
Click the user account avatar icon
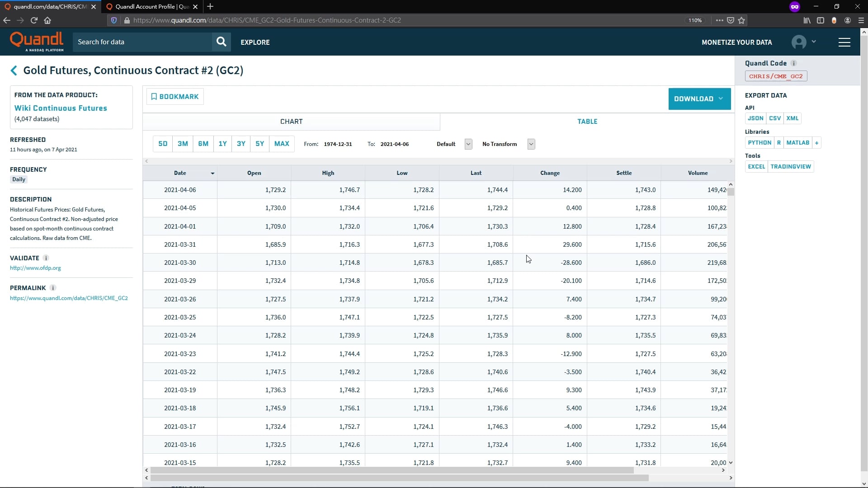point(799,42)
